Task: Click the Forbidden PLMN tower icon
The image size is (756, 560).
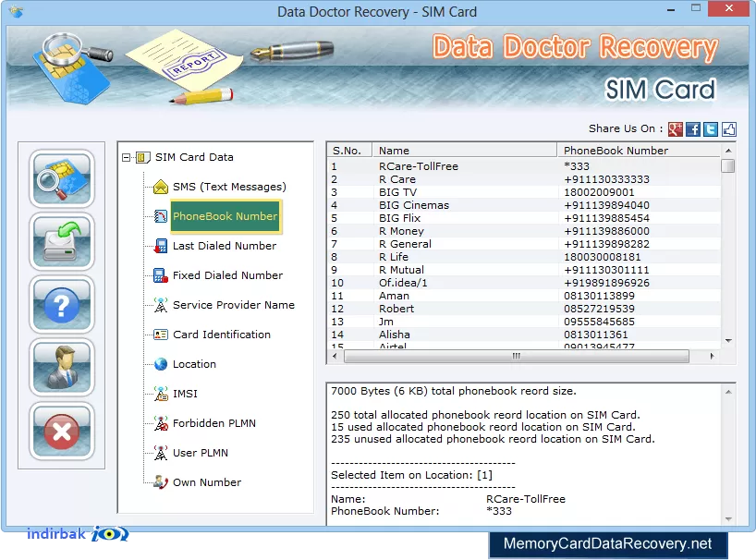Action: pyautogui.click(x=161, y=423)
